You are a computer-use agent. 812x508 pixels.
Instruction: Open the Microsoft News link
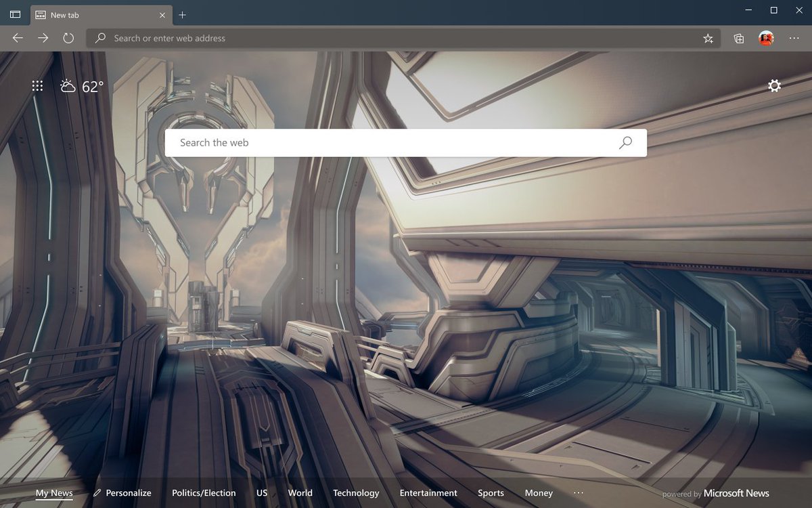click(737, 493)
